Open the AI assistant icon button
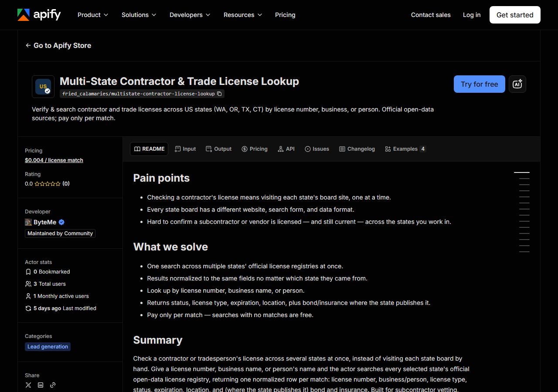Screen dimensions: 558x392 pos(517,84)
